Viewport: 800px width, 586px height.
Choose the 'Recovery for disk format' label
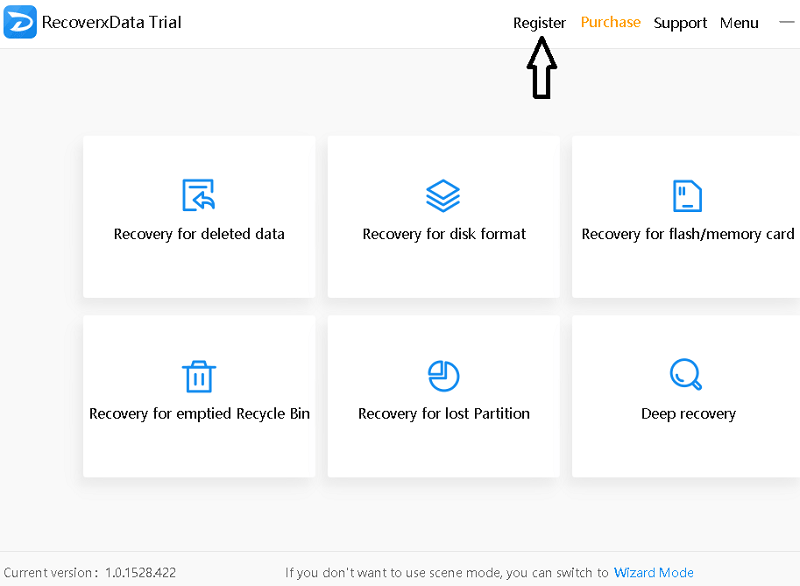[x=444, y=234]
